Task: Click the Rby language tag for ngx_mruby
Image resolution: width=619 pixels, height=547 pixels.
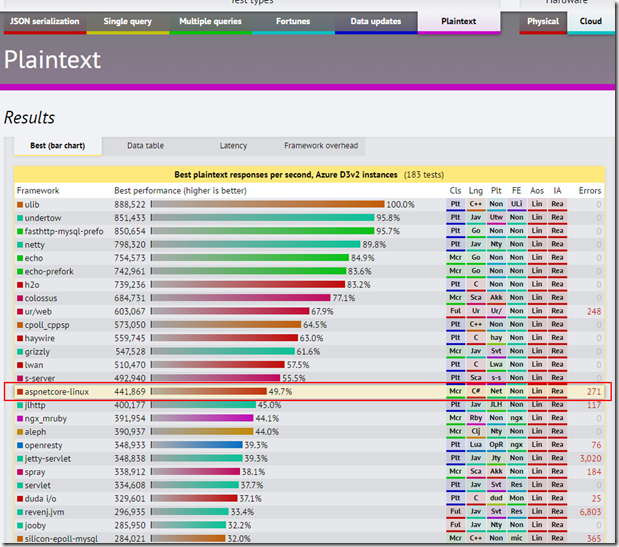Action: click(476, 418)
